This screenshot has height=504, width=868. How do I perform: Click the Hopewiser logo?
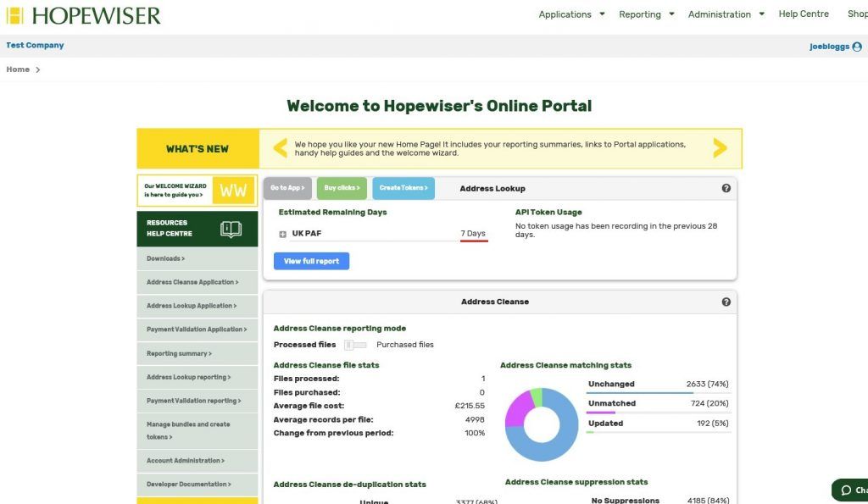click(x=83, y=15)
